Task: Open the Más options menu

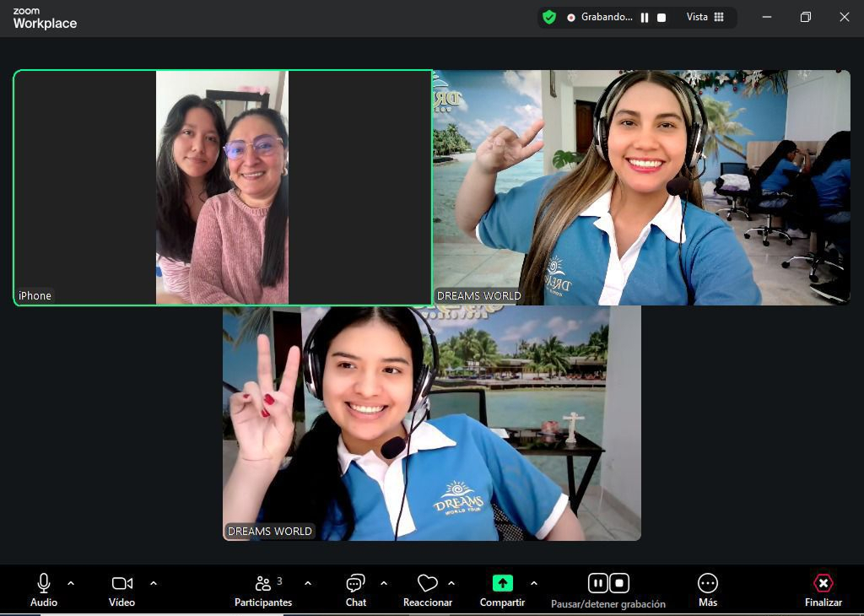Action: (707, 584)
